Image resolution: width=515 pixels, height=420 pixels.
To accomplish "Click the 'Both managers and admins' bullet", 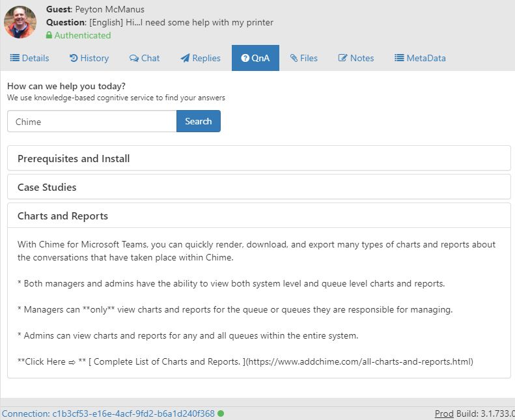I will coord(231,283).
